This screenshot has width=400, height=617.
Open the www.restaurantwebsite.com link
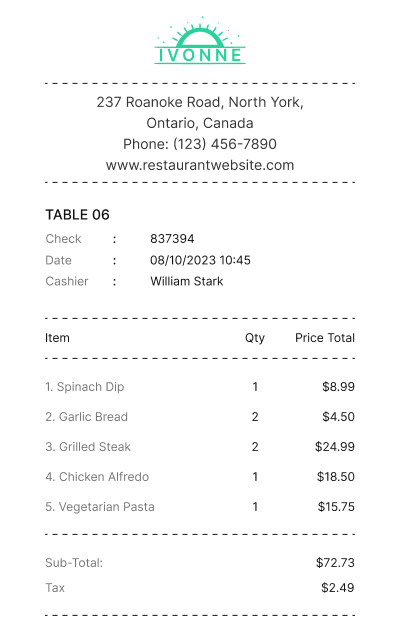point(200,165)
